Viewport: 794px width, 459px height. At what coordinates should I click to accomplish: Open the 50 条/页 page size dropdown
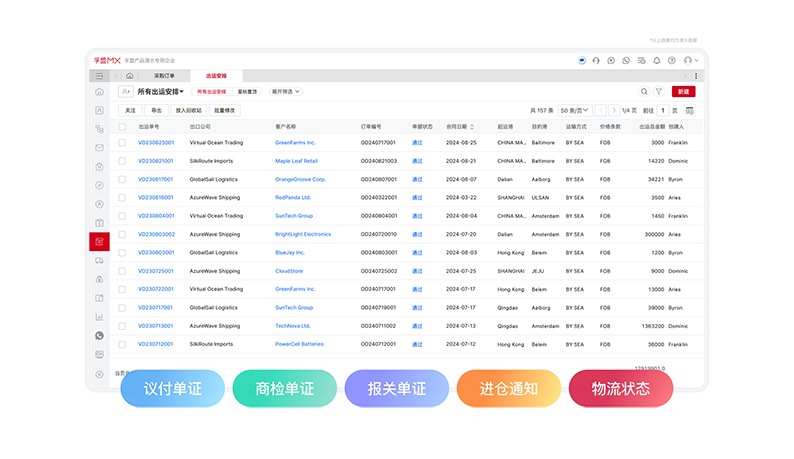coord(573,110)
